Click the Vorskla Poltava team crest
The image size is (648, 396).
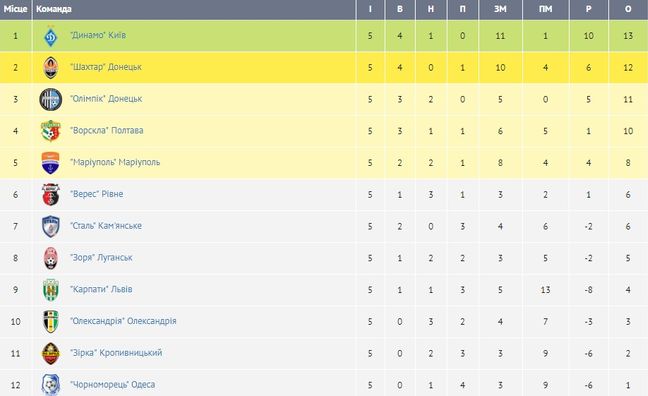(51, 131)
